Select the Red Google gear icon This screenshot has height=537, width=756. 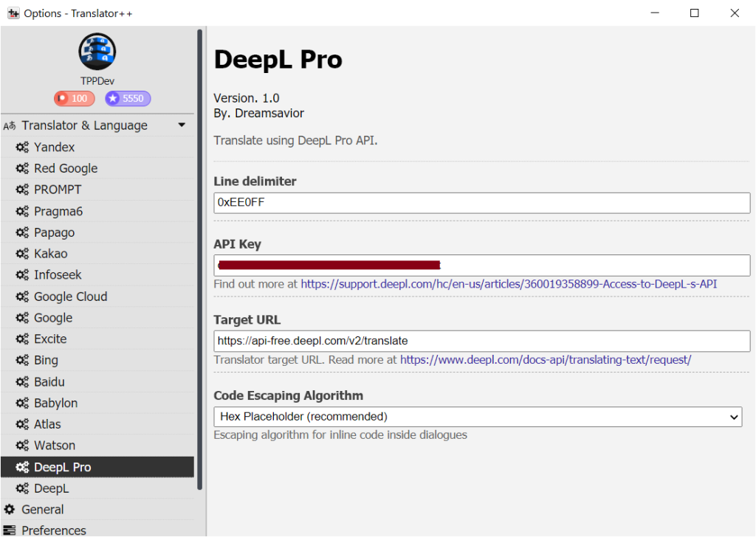point(21,168)
